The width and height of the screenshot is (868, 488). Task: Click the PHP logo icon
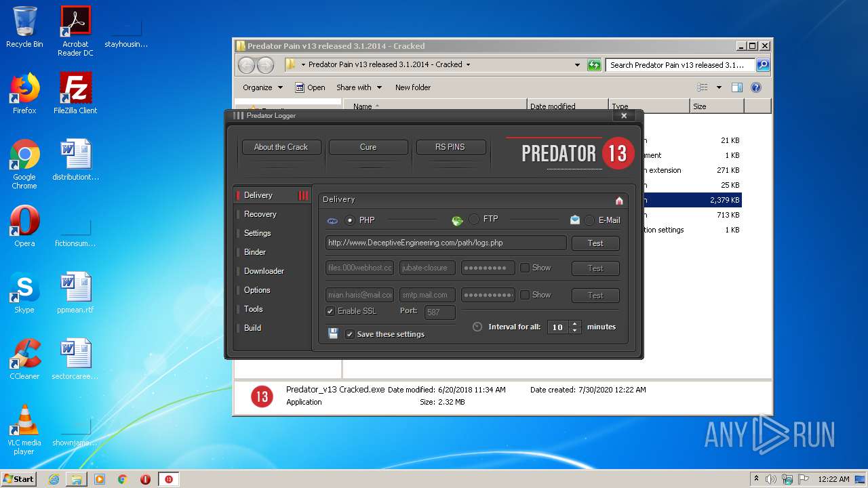[332, 221]
